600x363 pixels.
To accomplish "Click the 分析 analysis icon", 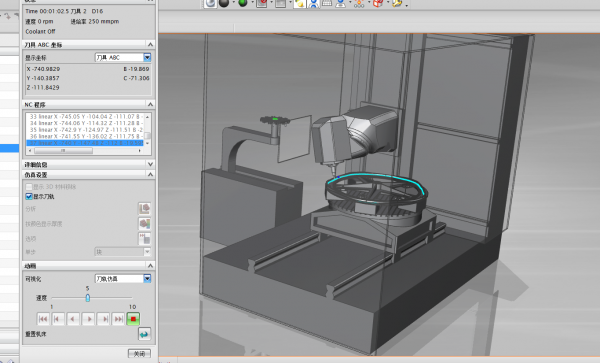I will [x=144, y=208].
